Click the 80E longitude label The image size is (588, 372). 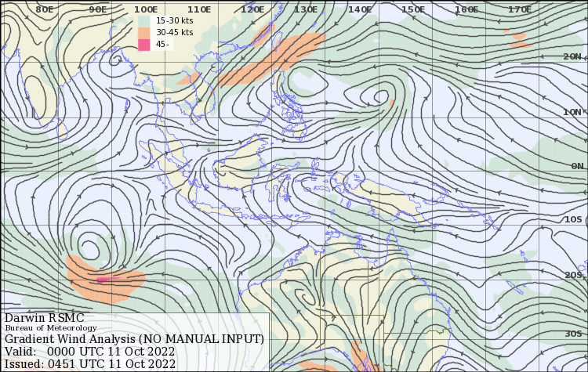pos(45,9)
